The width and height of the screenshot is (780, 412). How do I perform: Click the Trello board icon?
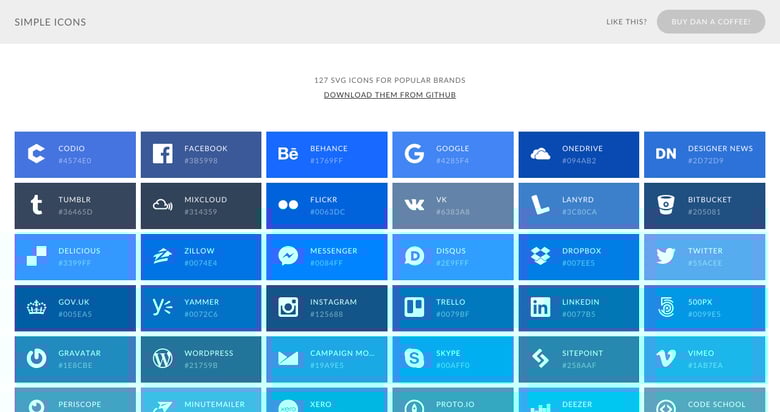(414, 308)
